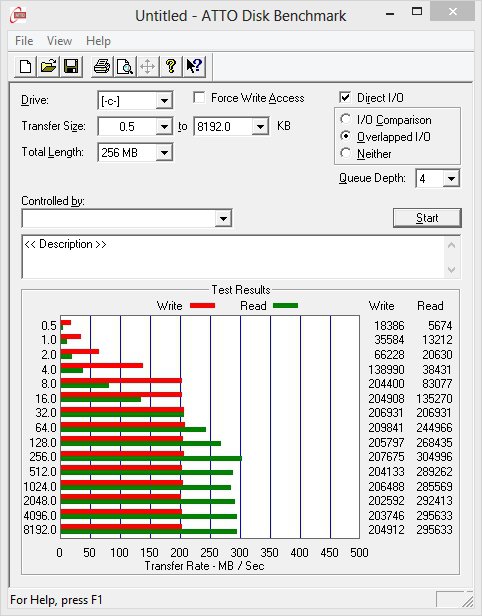Image resolution: width=482 pixels, height=616 pixels.
Task: Open the Total Length dropdown
Action: click(164, 152)
